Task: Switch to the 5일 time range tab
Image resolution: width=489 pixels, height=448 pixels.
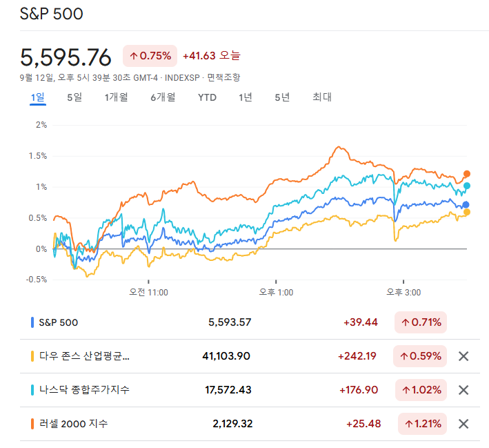Action: 74,97
